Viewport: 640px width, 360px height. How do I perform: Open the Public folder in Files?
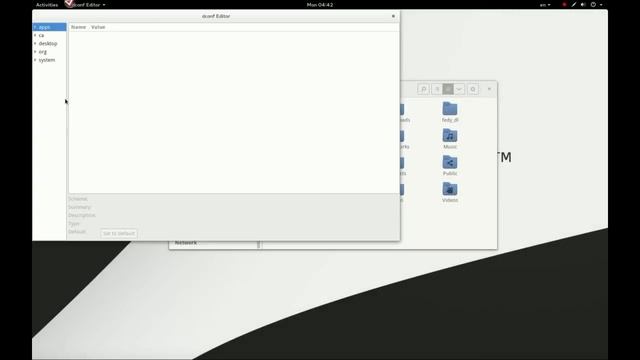pyautogui.click(x=450, y=166)
